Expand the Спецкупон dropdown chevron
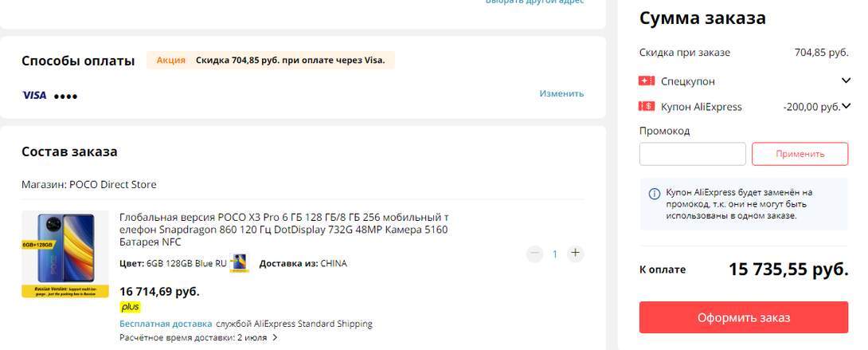This screenshot has width=868, height=350. point(846,81)
